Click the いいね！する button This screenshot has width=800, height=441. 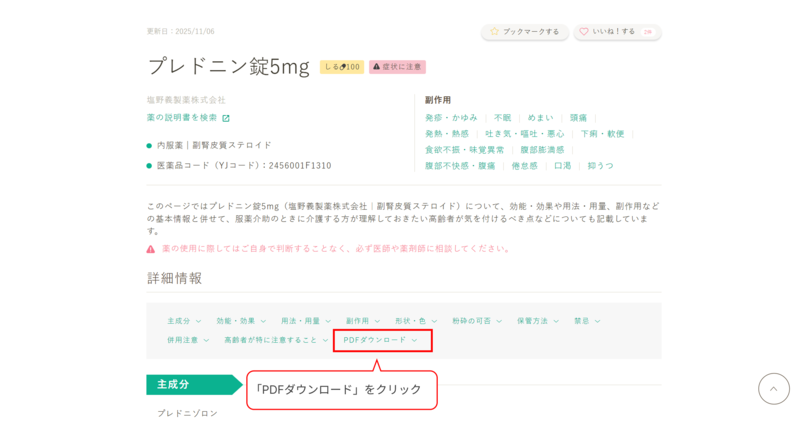[617, 32]
